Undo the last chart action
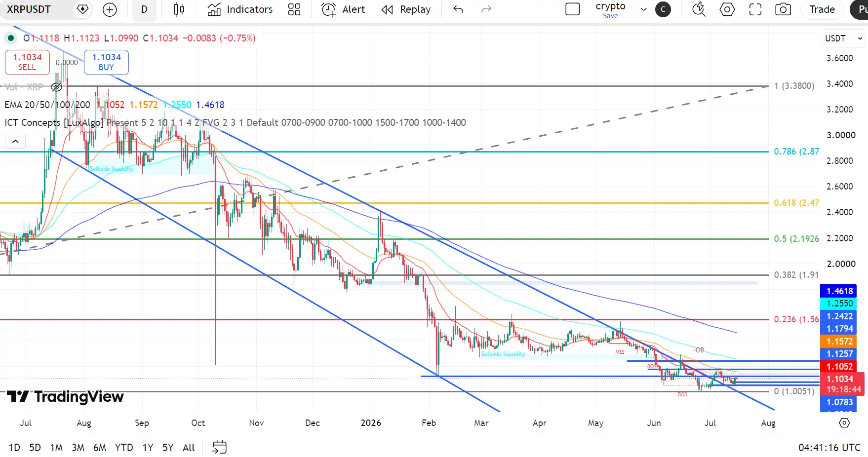868x457 pixels. (458, 9)
